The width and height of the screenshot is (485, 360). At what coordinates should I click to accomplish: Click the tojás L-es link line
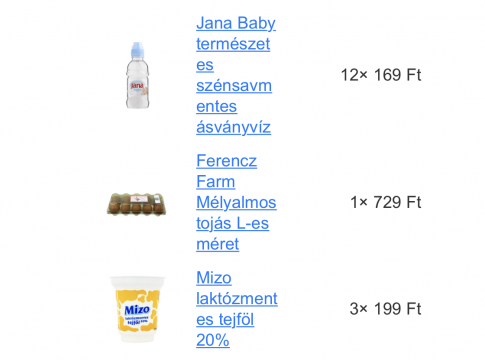[x=232, y=223]
